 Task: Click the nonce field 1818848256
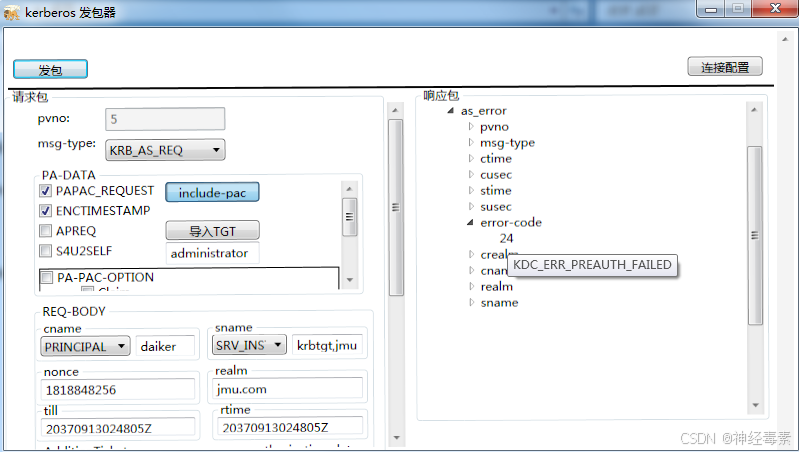pyautogui.click(x=118, y=390)
